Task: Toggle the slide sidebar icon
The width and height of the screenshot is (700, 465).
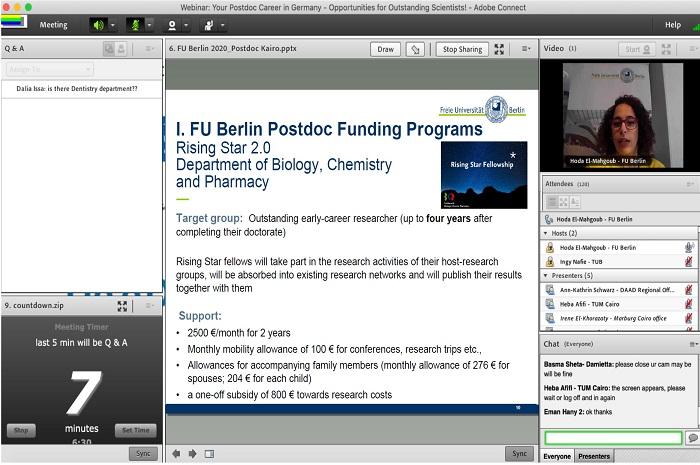Action: coord(209,454)
